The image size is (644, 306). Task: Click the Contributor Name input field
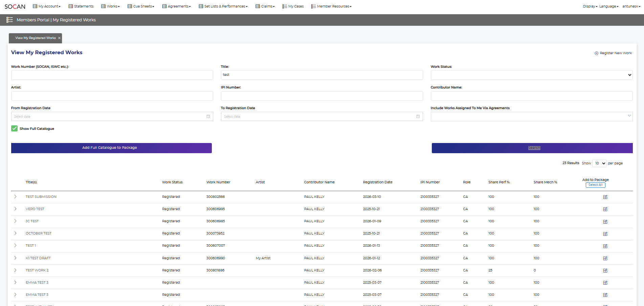coord(531,96)
